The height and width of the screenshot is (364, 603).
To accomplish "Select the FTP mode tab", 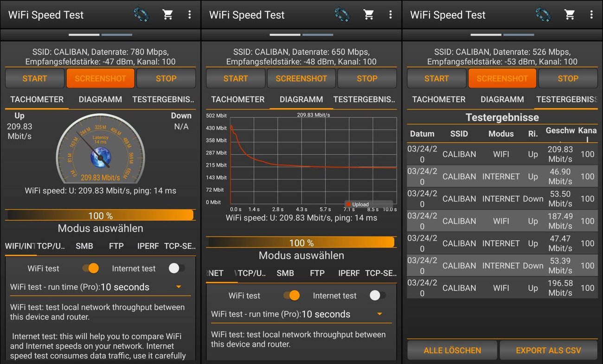I will point(116,246).
